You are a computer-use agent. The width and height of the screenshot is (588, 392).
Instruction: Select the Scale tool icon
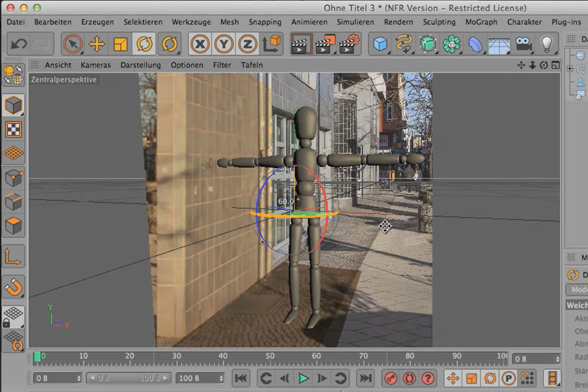pyautogui.click(x=121, y=45)
